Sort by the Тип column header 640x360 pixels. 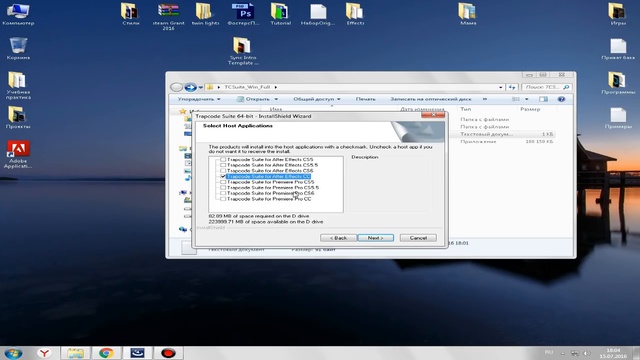coord(465,109)
